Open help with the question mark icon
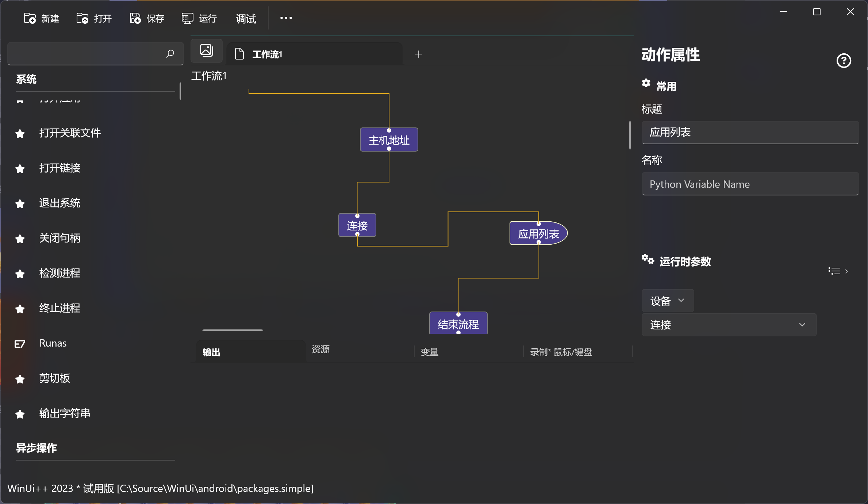868x504 pixels. tap(844, 61)
